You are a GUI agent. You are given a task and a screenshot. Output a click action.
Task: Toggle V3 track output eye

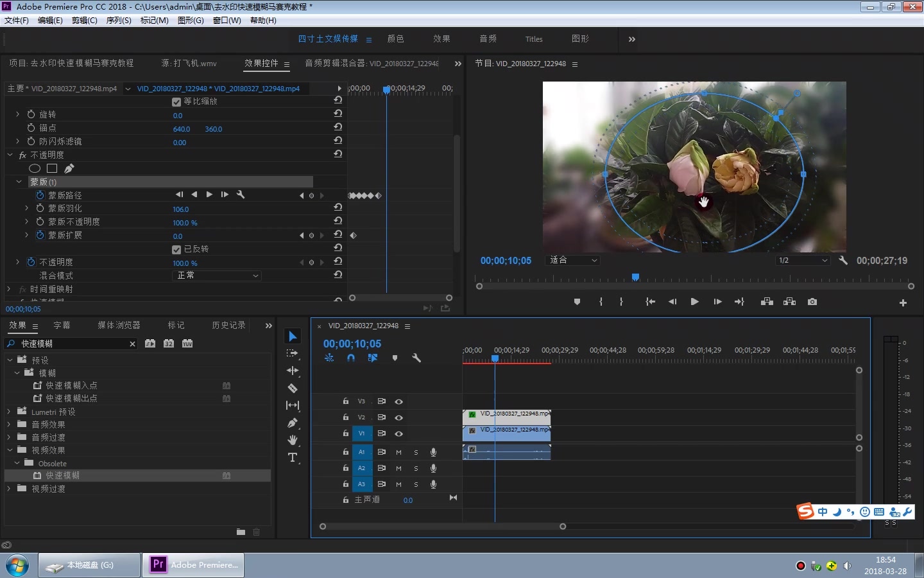click(398, 401)
